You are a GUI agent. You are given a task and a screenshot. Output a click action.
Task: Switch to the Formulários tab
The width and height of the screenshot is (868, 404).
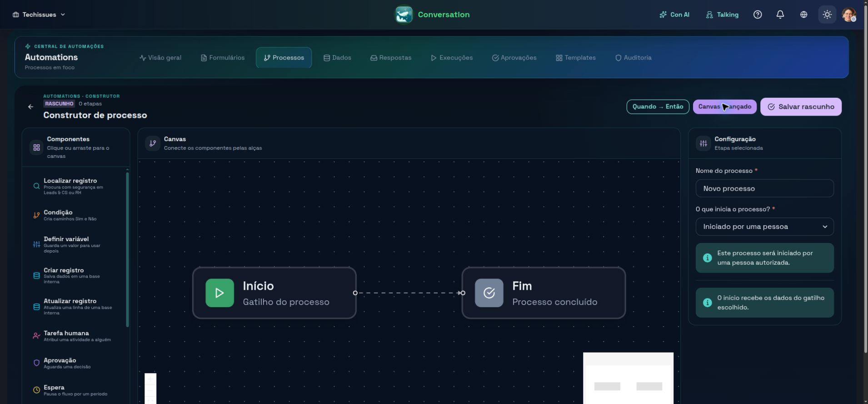pos(223,58)
